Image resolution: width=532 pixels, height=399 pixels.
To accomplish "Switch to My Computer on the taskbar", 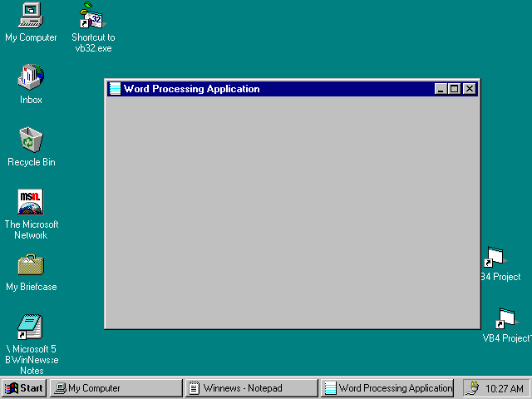I will [116, 388].
